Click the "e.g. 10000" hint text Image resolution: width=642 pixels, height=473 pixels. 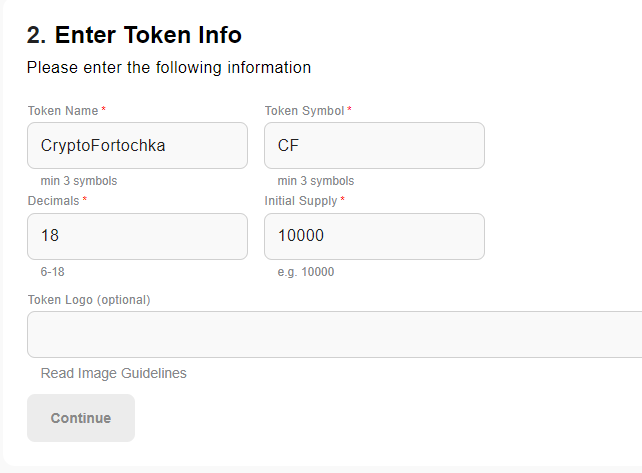306,272
